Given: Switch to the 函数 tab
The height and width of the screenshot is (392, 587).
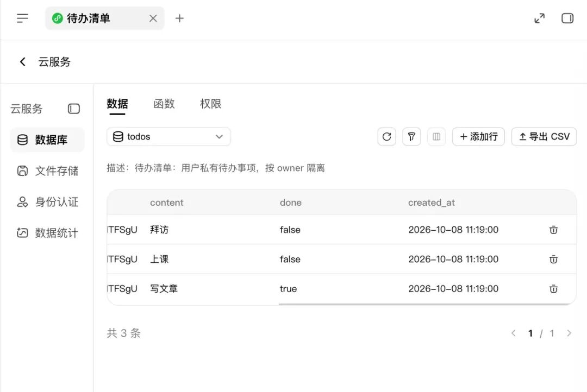Looking at the screenshot, I should tap(164, 104).
